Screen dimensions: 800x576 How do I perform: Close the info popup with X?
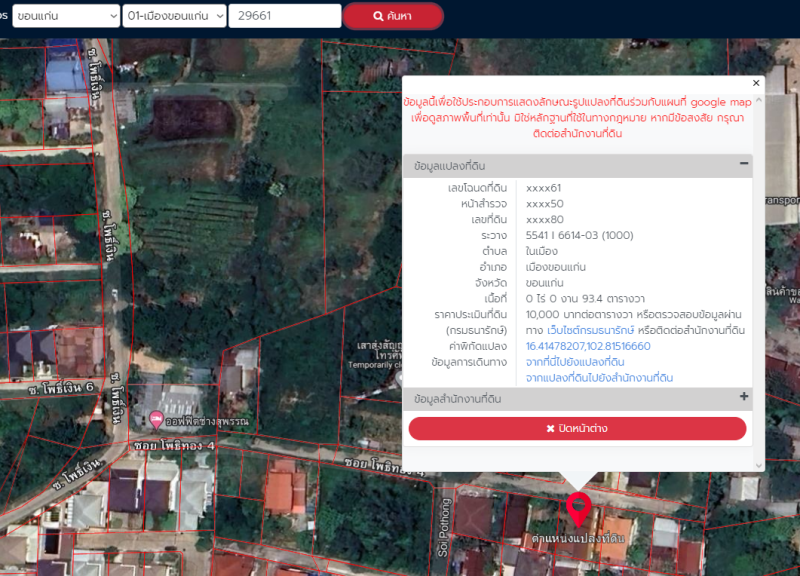click(x=756, y=83)
